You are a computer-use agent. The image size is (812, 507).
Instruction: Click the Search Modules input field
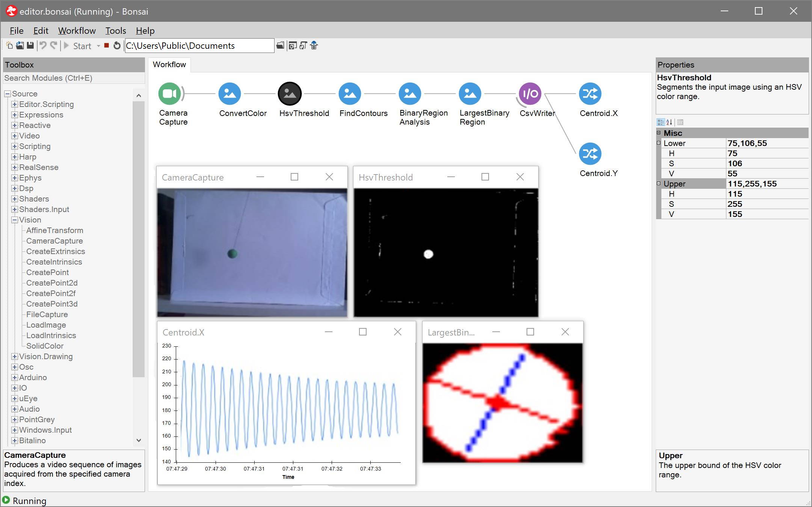coord(74,78)
